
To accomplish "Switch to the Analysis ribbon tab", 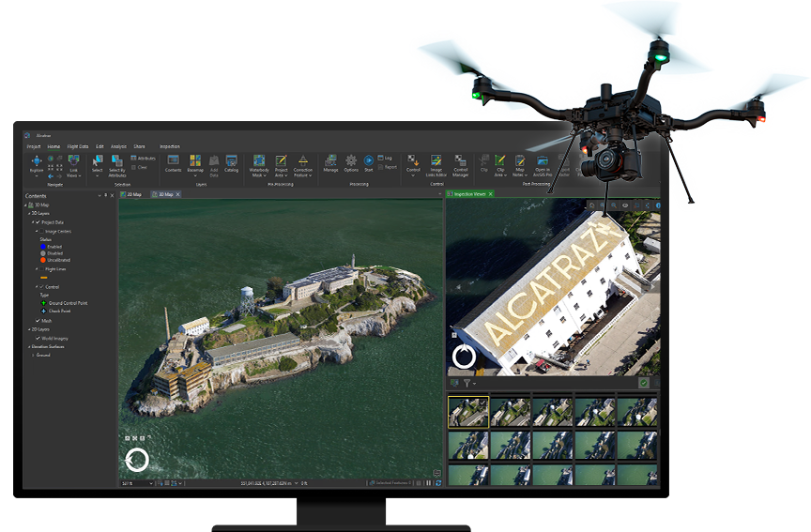I will (118, 146).
